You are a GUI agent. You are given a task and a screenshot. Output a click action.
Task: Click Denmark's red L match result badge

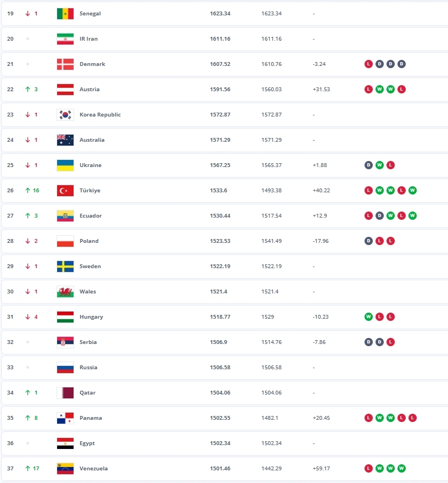368,64
